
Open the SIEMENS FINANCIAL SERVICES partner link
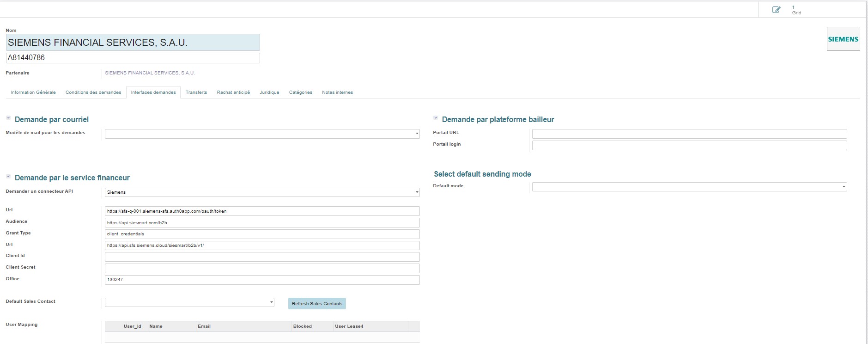(150, 73)
